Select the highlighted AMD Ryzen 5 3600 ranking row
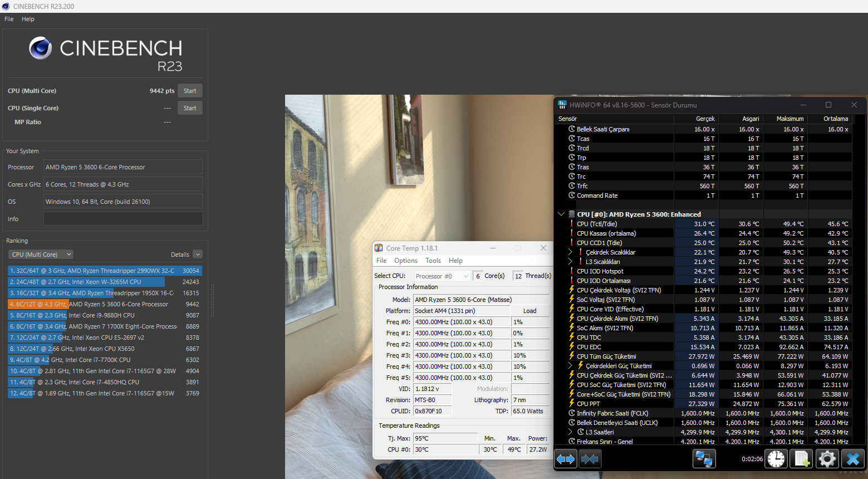 (105, 304)
